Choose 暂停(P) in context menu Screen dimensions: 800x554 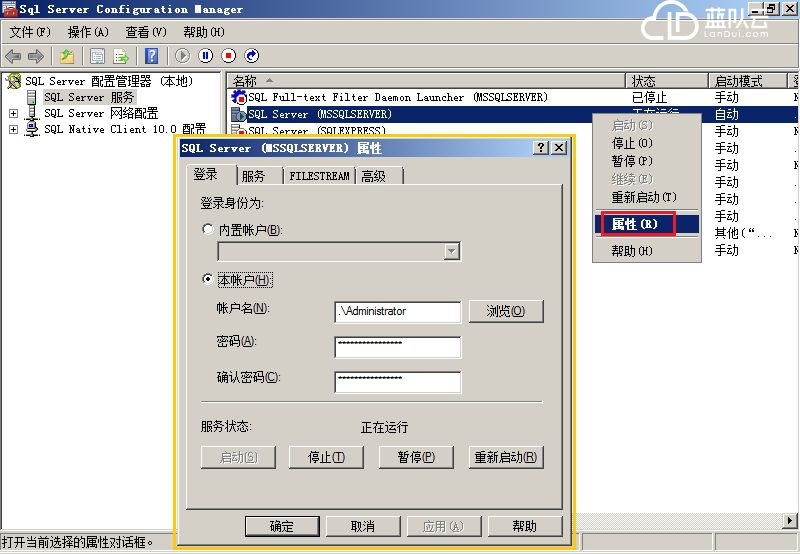(646, 161)
